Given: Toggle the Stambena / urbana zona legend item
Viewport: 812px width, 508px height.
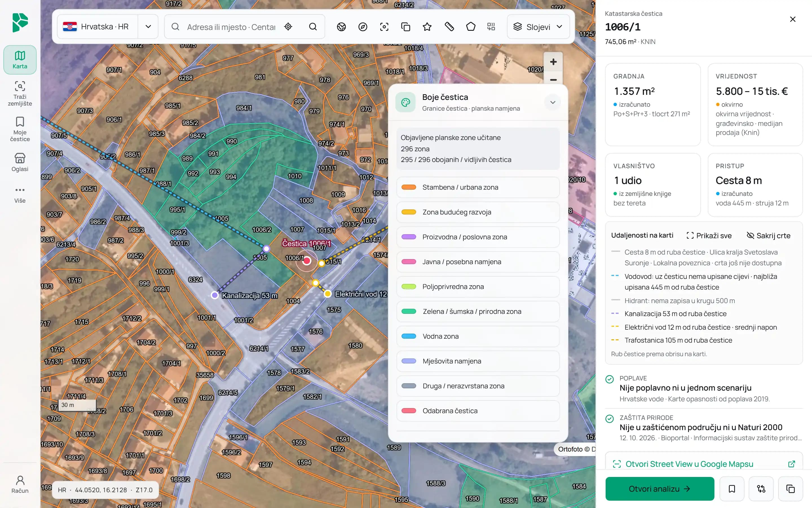Looking at the screenshot, I should coord(478,187).
